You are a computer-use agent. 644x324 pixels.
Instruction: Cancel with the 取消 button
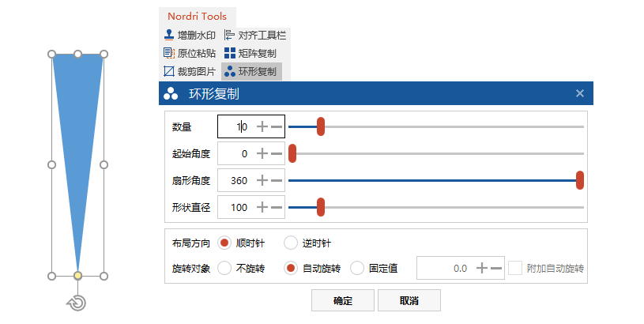coord(409,300)
